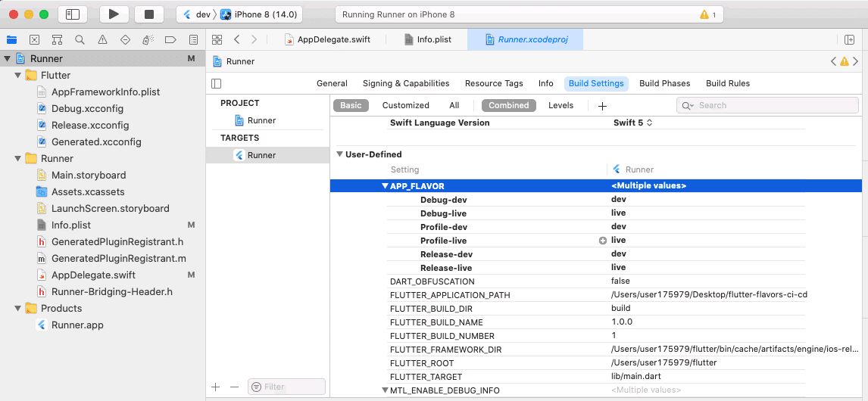The height and width of the screenshot is (401, 868).
Task: Collapse the APP_FLAVOR setting
Action: click(x=385, y=186)
